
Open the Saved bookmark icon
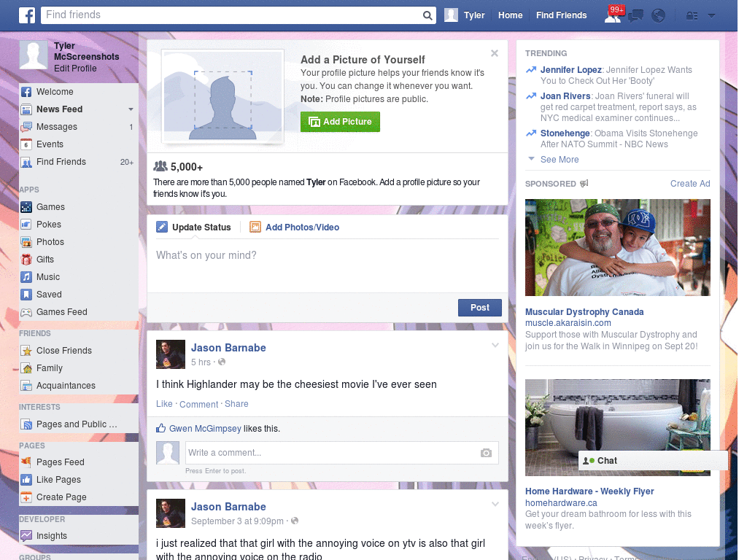coord(26,295)
